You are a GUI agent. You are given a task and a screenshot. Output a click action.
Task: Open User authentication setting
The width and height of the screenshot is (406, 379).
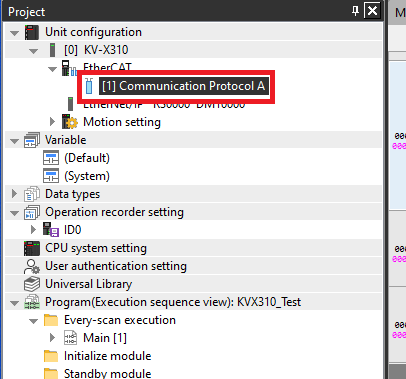click(x=116, y=266)
